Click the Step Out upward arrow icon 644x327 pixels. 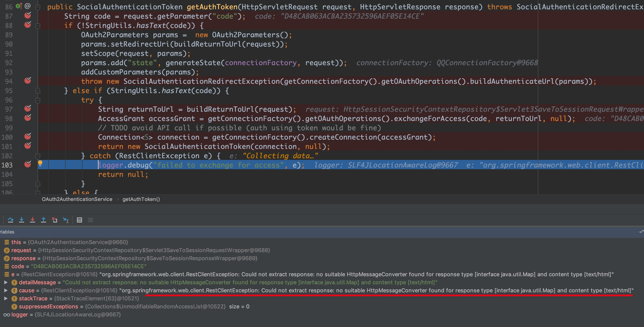(44, 220)
